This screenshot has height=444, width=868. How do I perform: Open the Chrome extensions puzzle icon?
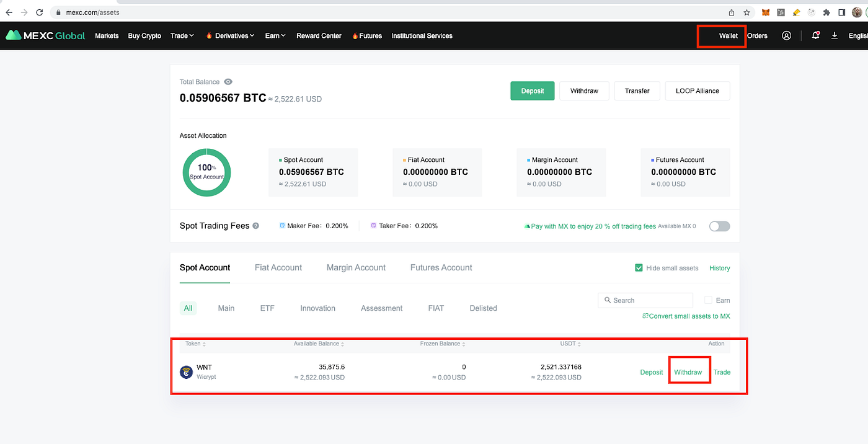click(826, 12)
